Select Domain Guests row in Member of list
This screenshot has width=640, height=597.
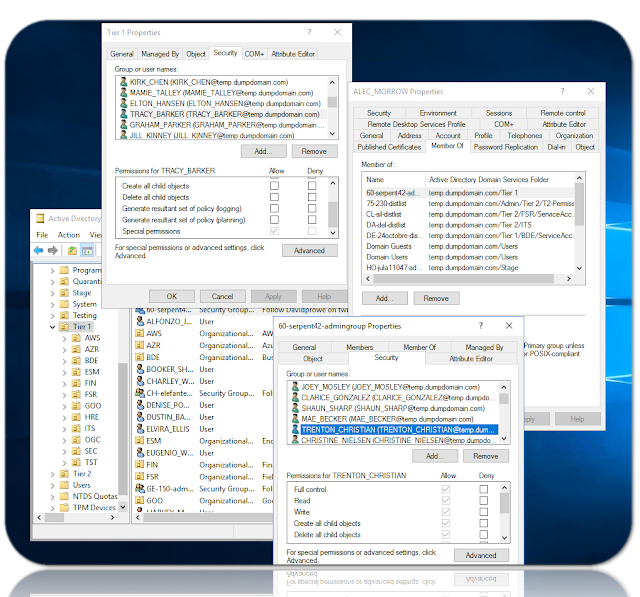469,246
